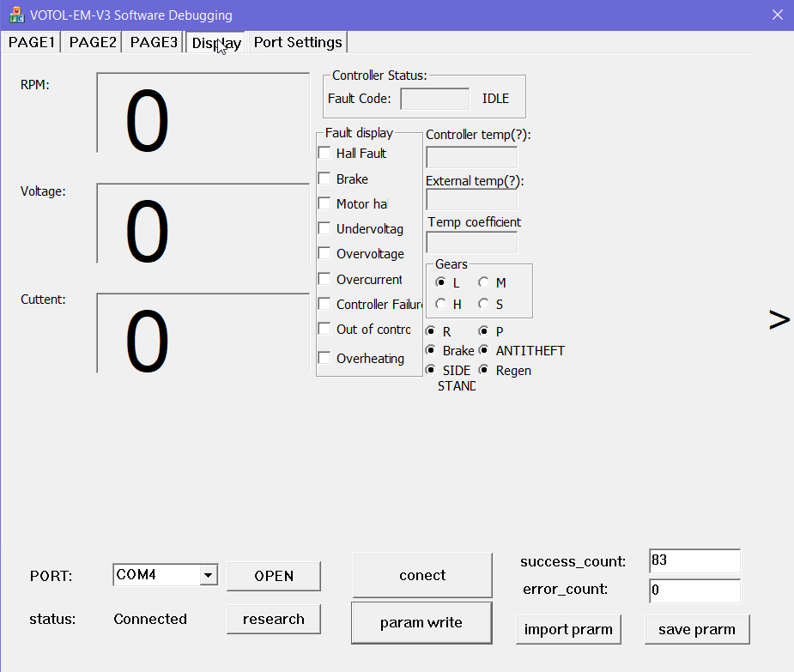Switch to the PAGE1 tab
The height and width of the screenshot is (672, 794).
32,42
